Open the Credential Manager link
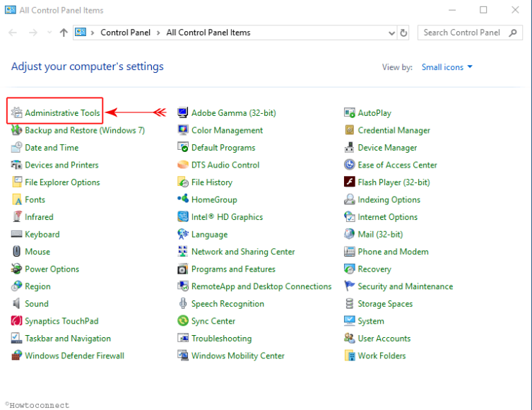532x410 pixels. coord(394,130)
